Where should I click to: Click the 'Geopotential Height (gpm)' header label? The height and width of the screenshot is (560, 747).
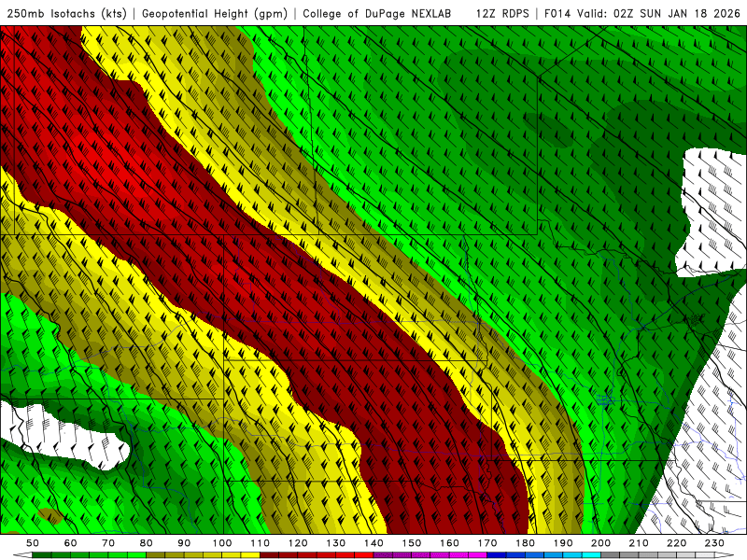215,13
